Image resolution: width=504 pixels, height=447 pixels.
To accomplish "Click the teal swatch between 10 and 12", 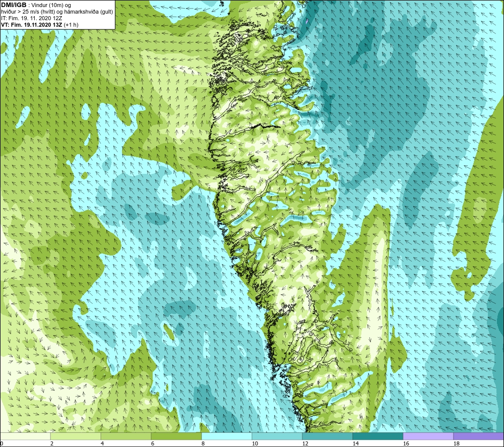I will coord(277,436).
